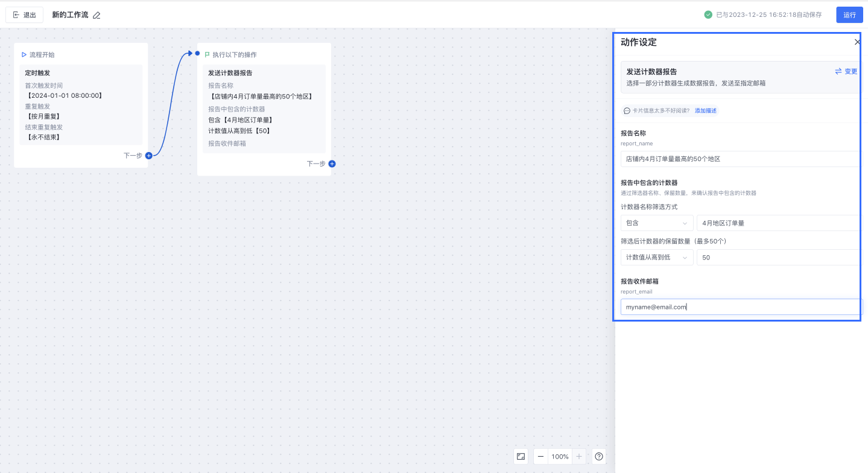Click the 退出 exit button

pos(24,15)
